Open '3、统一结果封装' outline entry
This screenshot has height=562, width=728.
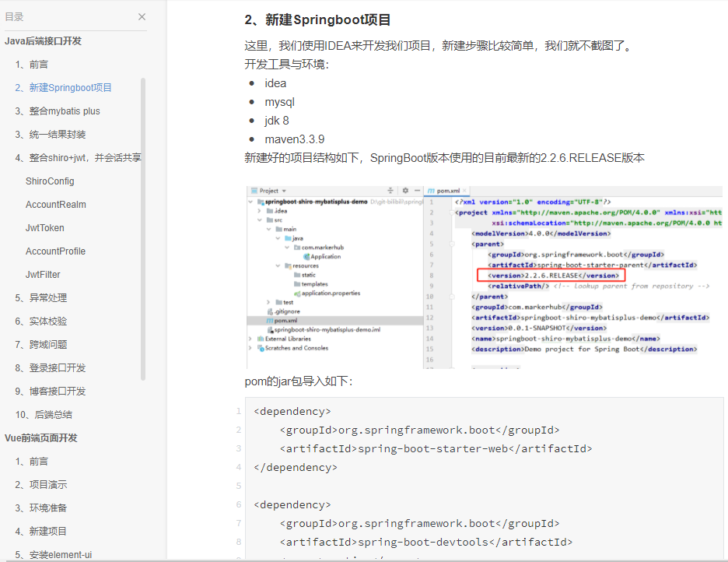click(x=51, y=135)
